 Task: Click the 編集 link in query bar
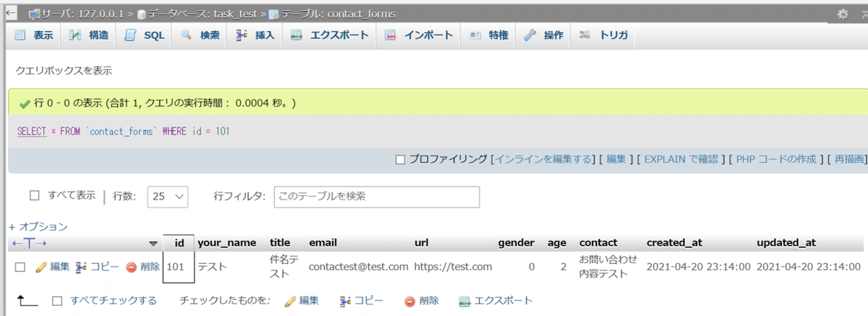(x=616, y=159)
